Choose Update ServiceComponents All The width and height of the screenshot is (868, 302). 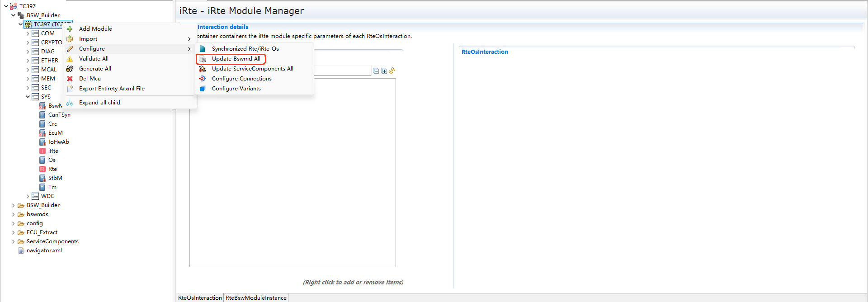pos(252,69)
